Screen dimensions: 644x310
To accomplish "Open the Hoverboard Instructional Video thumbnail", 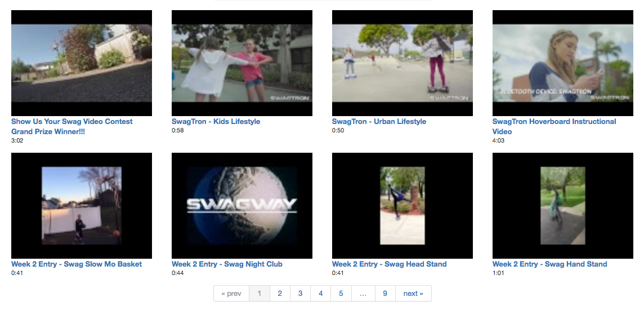I will tap(563, 63).
